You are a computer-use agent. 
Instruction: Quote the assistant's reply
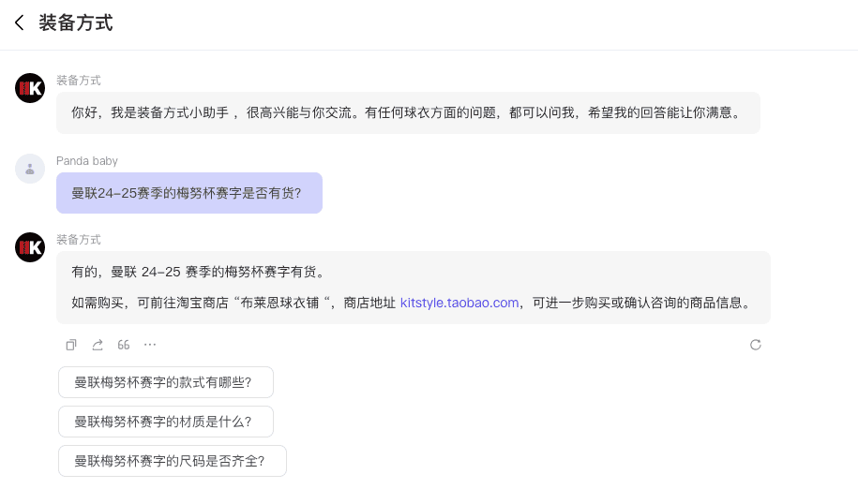click(124, 345)
